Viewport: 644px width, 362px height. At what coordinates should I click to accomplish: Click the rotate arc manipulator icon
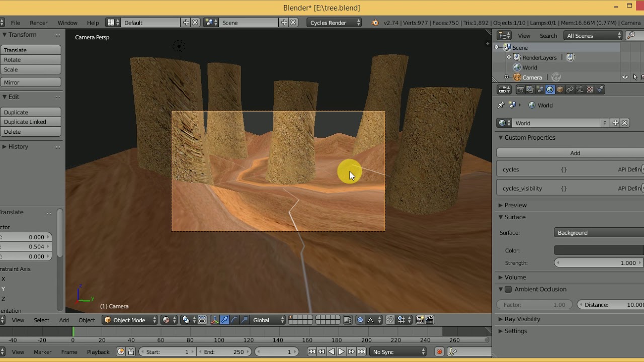[234, 320]
